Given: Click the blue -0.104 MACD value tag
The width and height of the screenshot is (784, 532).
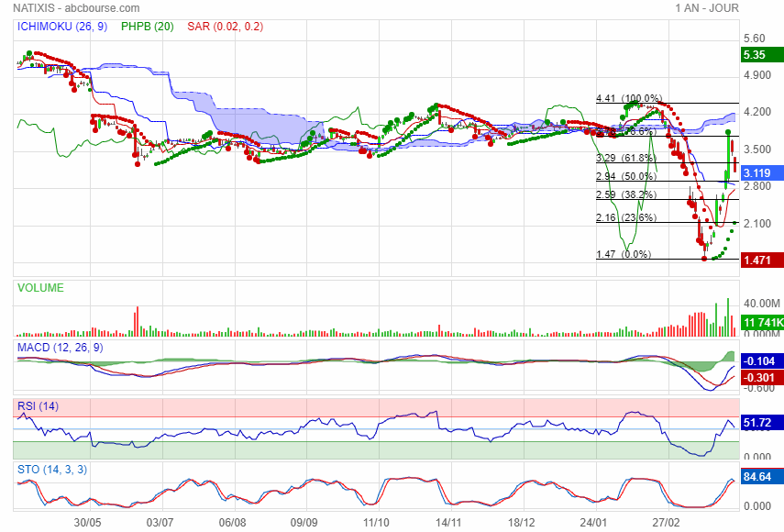Looking at the screenshot, I should point(762,361).
